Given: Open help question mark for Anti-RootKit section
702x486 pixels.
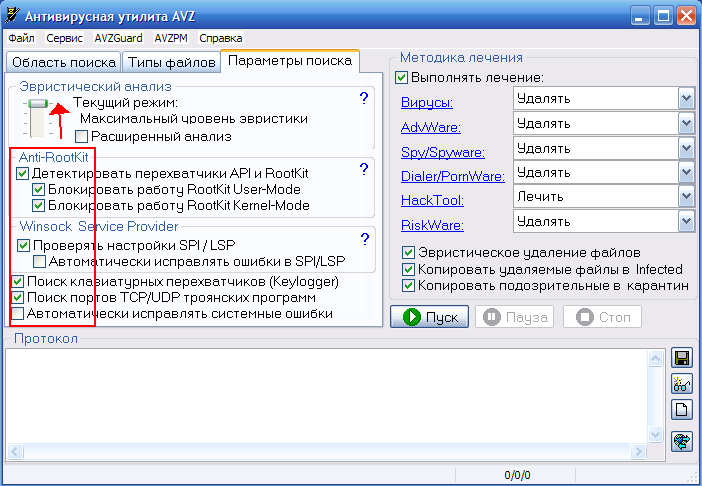Looking at the screenshot, I should 364,169.
